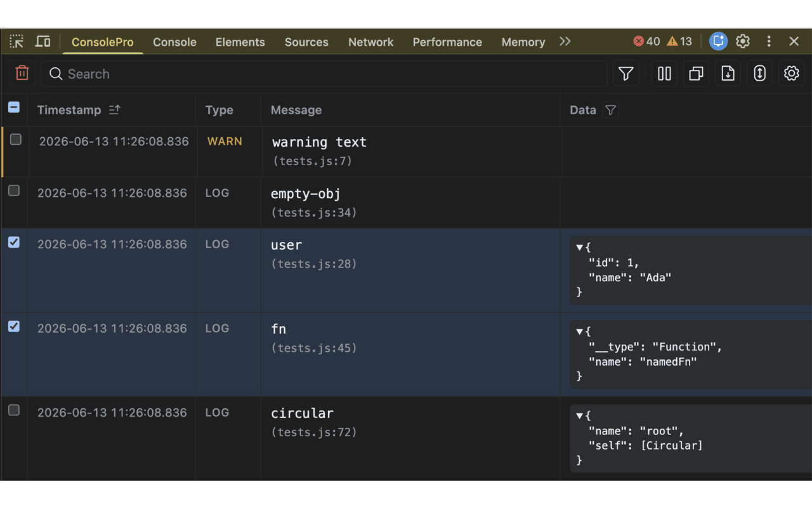Screen dimensions: 812x508
Task: Toggle row expansion with vertical arrows icon
Action: coord(759,74)
